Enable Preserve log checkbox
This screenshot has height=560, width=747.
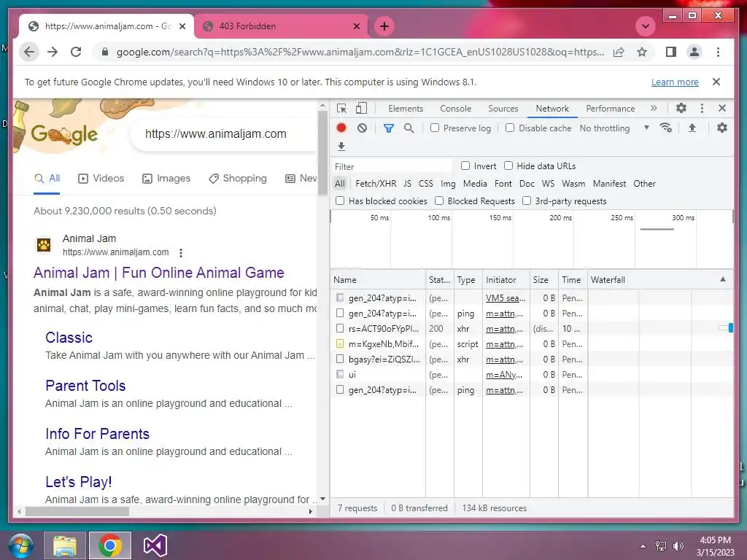435,128
